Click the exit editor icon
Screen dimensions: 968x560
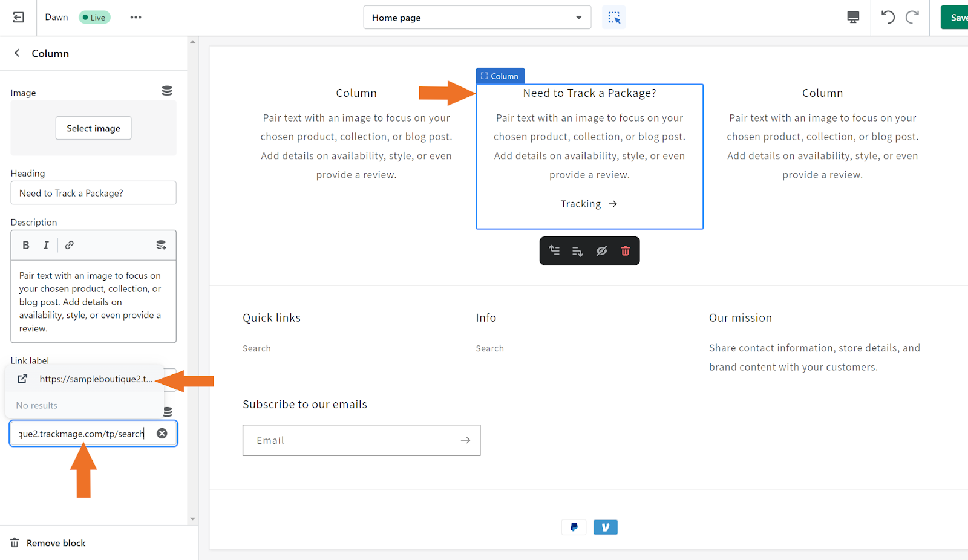pyautogui.click(x=19, y=18)
